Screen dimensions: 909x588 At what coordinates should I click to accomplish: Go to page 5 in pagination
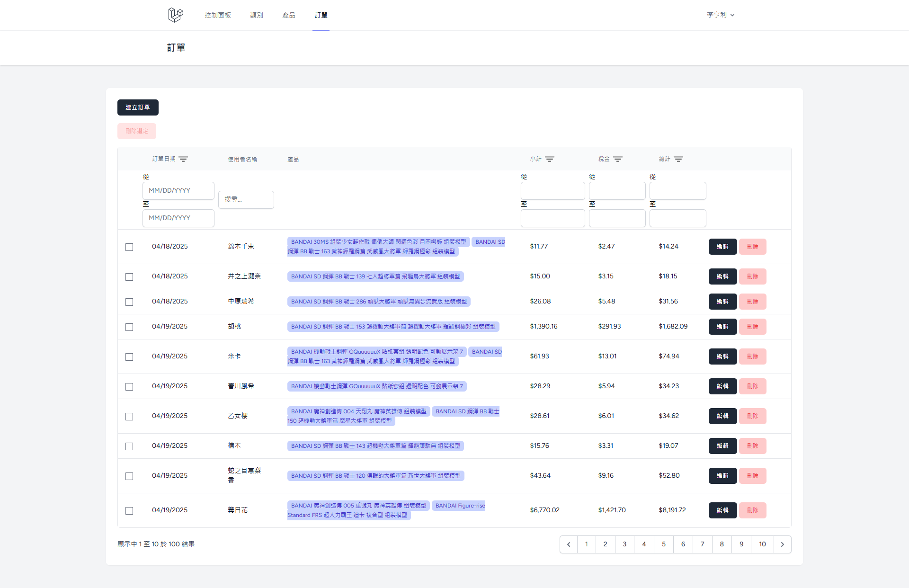click(664, 544)
